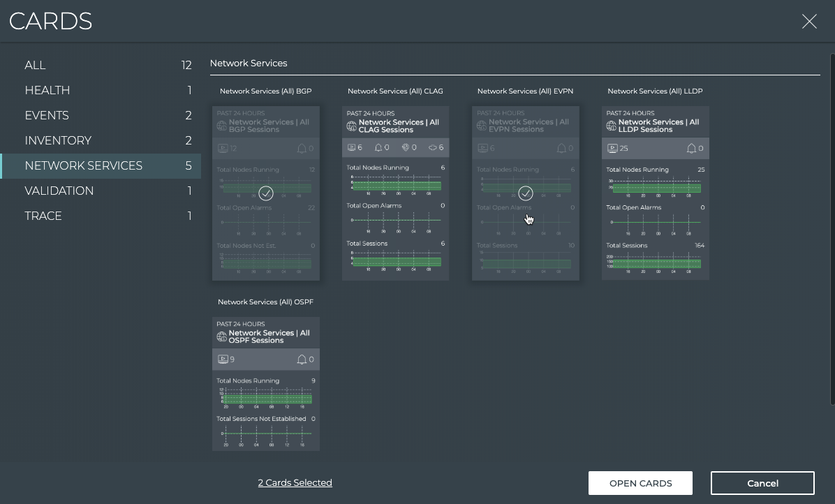Image resolution: width=835 pixels, height=504 pixels.
Task: Switch to the INVENTORY category
Action: pyautogui.click(x=58, y=140)
